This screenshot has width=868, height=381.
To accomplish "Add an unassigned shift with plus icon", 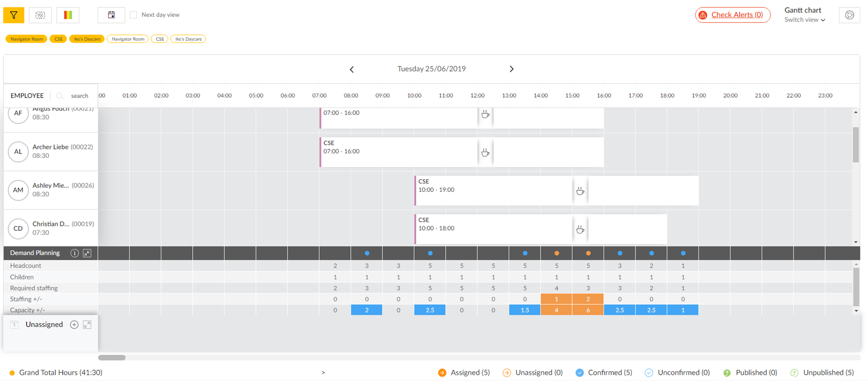I will coord(74,325).
